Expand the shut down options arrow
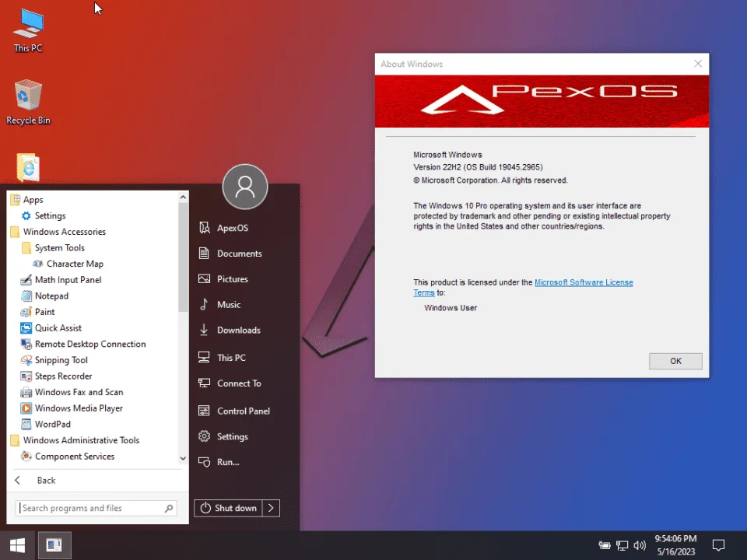Image resolution: width=747 pixels, height=560 pixels. coord(271,508)
